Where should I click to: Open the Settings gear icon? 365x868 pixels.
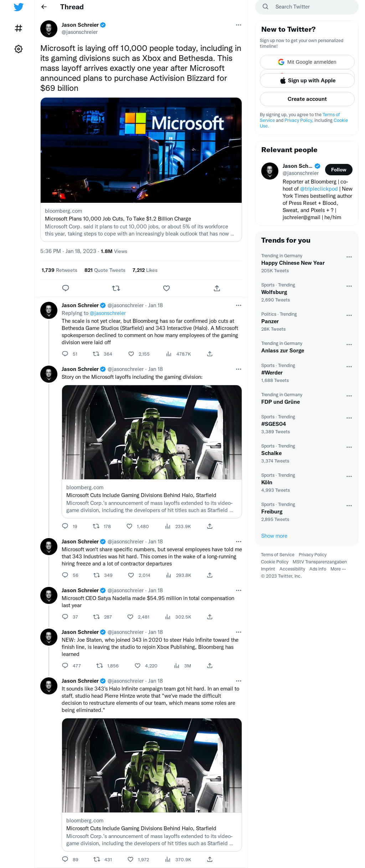pyautogui.click(x=19, y=49)
